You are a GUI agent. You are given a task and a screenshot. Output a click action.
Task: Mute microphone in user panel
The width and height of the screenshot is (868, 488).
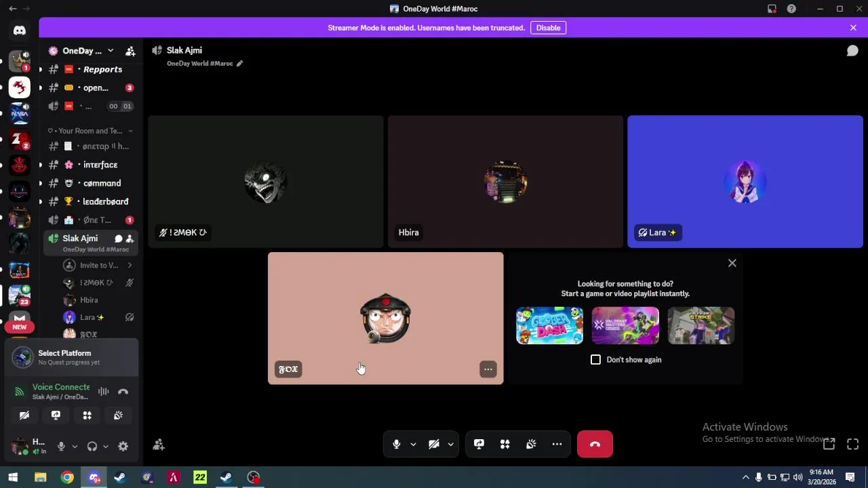tap(61, 446)
